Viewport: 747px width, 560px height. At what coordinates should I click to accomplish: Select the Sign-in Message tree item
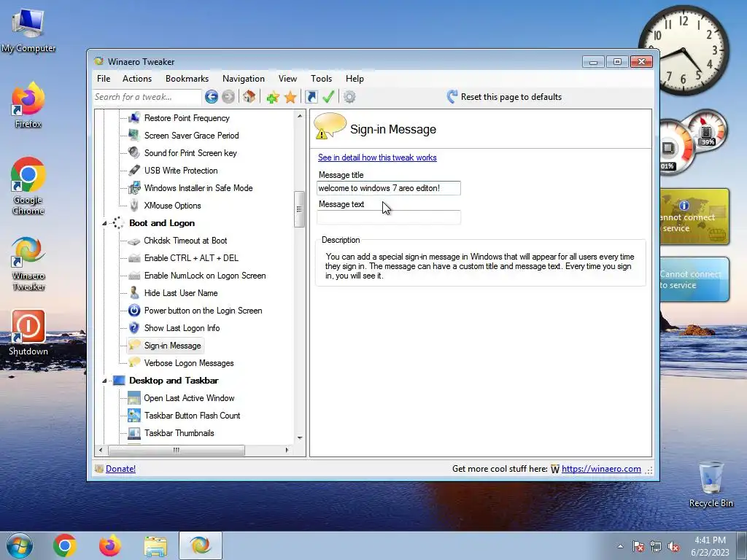(x=172, y=346)
